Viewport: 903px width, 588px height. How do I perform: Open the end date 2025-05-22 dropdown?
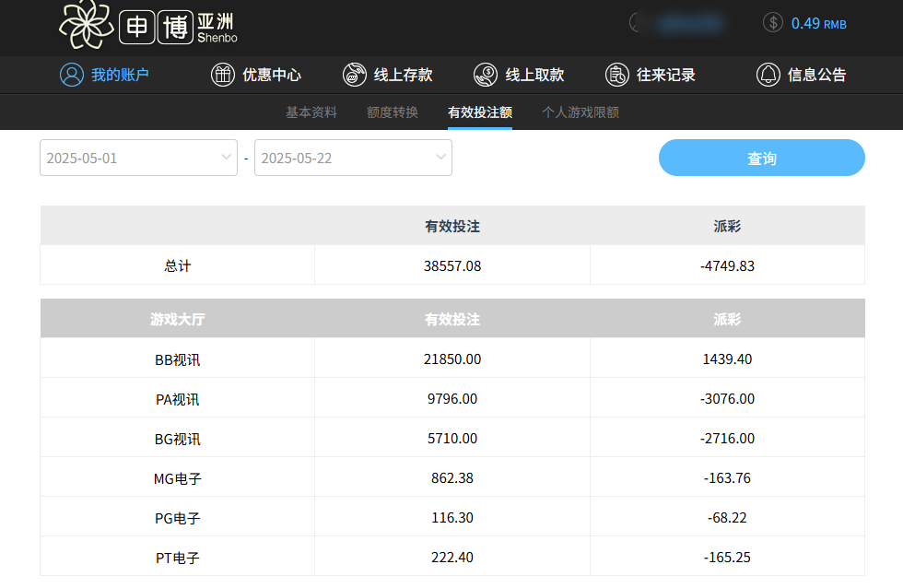tap(353, 158)
